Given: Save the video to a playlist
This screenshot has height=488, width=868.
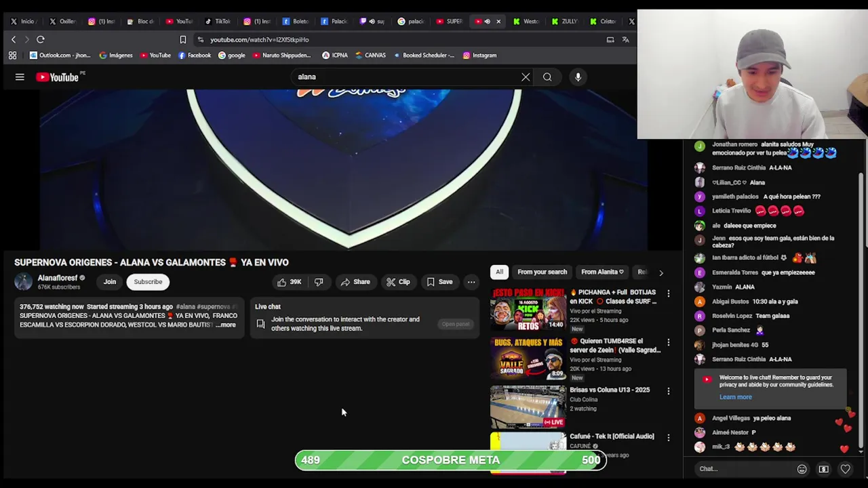Looking at the screenshot, I should tap(439, 282).
